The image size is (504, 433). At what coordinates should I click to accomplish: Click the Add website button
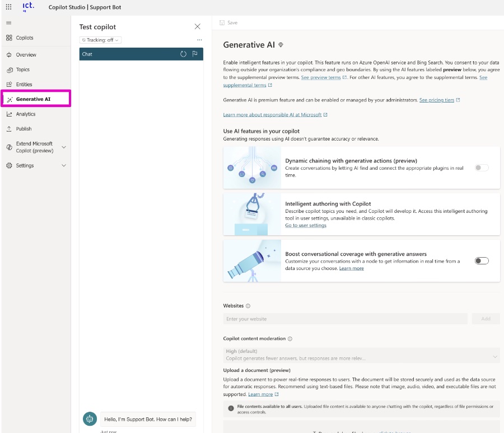point(486,319)
